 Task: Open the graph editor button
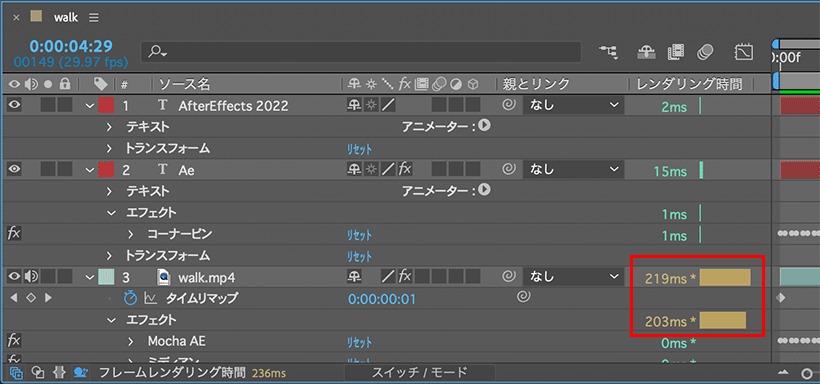click(743, 52)
